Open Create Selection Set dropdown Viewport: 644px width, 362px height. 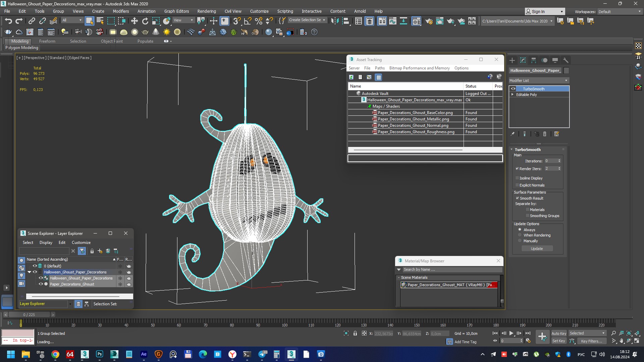pyautogui.click(x=307, y=20)
